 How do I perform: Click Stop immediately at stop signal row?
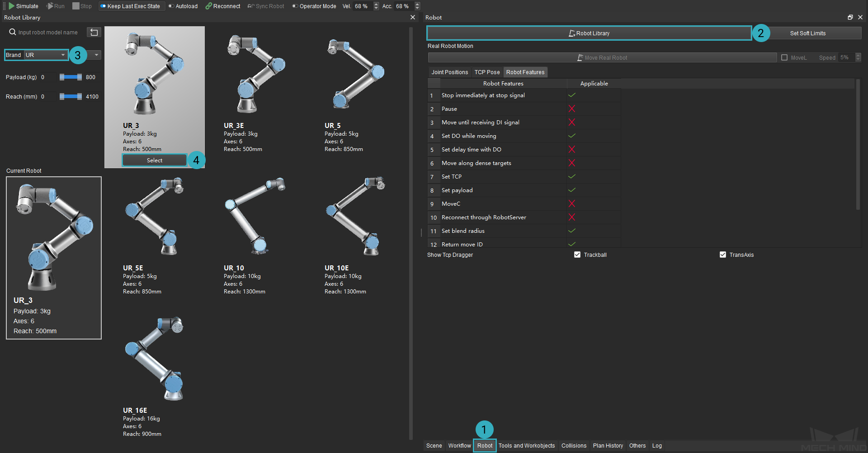(x=524, y=95)
